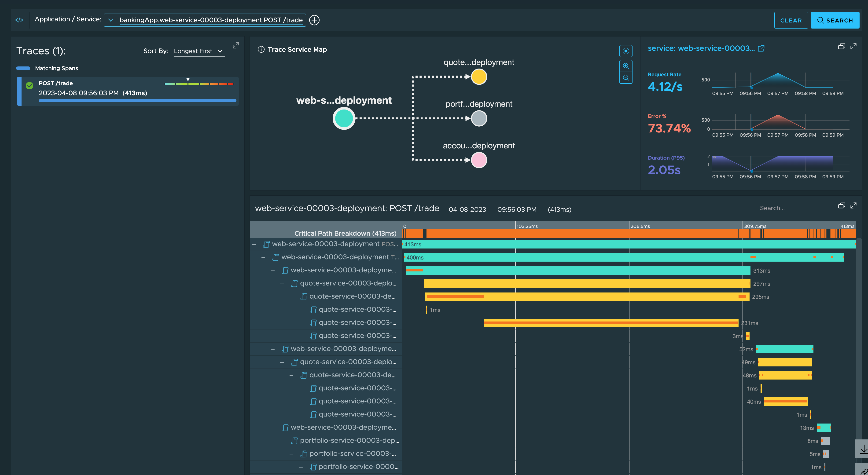Download the trace using the download icon
The height and width of the screenshot is (475, 868).
coord(863,449)
